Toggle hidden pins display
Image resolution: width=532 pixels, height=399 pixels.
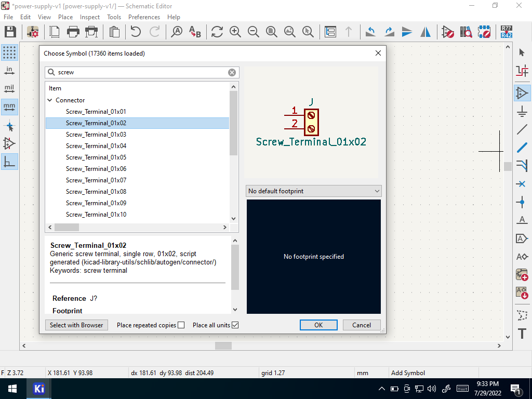tap(9, 143)
